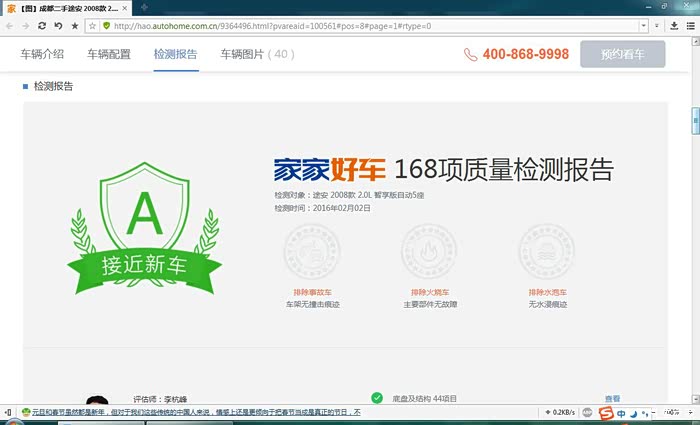
Task: Bookmark page with the star icon
Action: pos(75,25)
